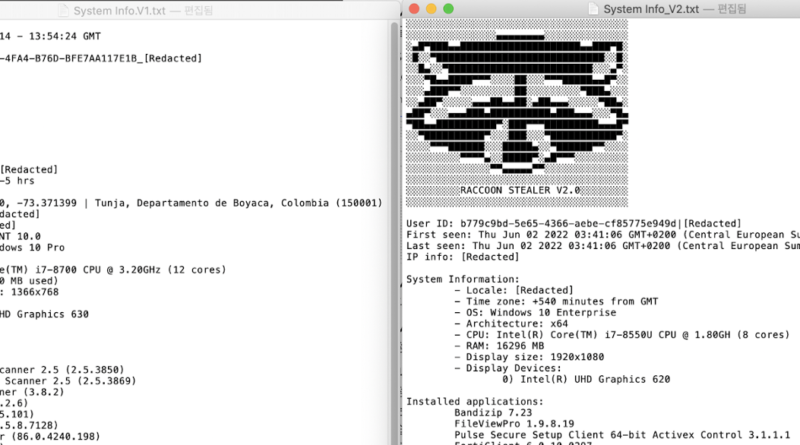Click the System Info.V1.txt window title

point(119,11)
